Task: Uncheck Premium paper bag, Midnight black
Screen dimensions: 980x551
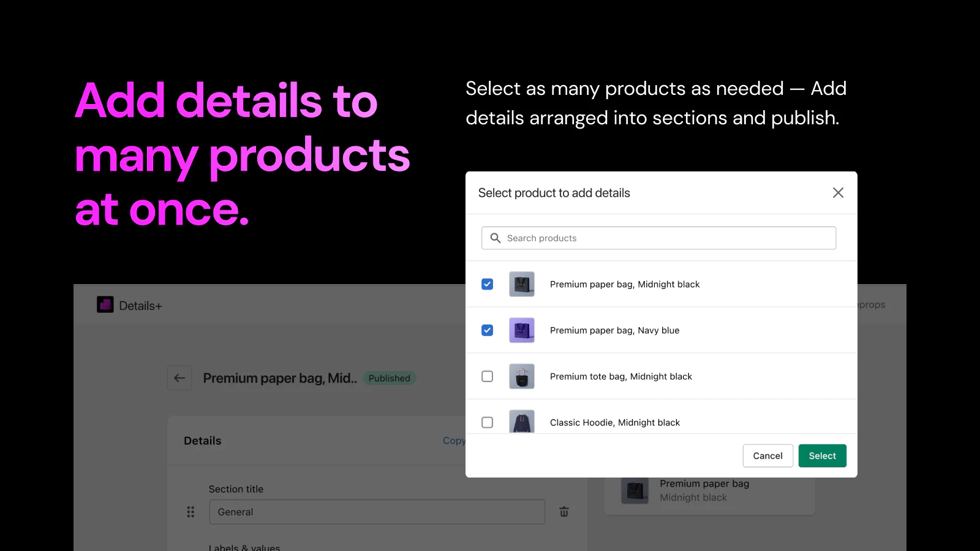Action: (x=488, y=284)
